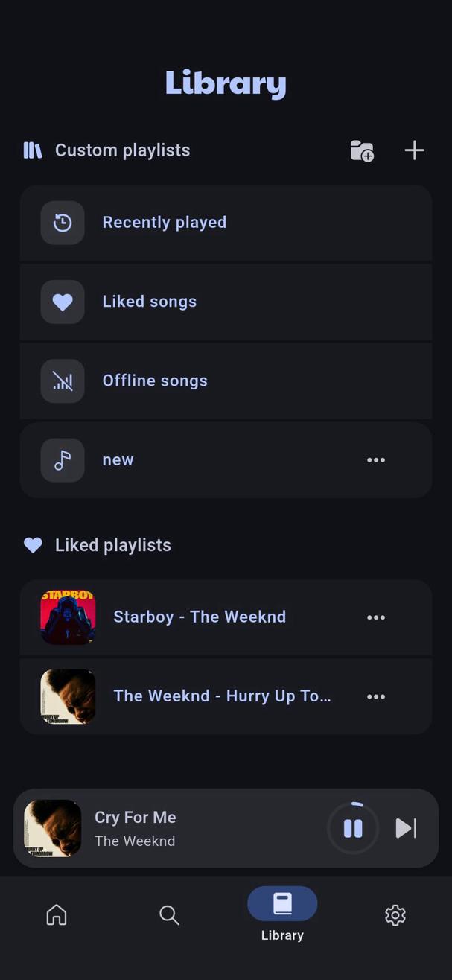
Task: Click the music note icon for playlist new
Action: pos(63,459)
